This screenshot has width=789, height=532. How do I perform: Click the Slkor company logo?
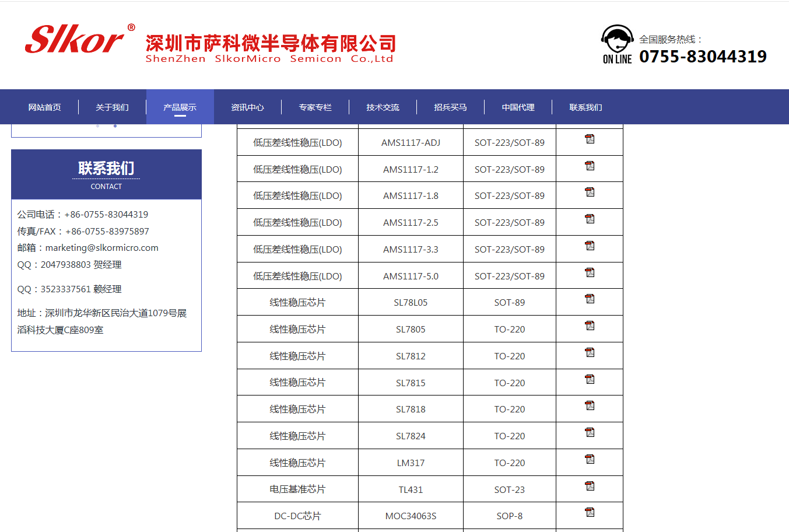pyautogui.click(x=76, y=38)
